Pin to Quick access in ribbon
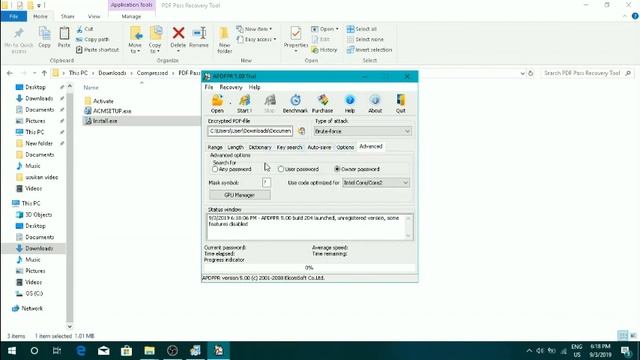Image resolution: width=640 pixels, height=360 pixels. click(x=19, y=40)
